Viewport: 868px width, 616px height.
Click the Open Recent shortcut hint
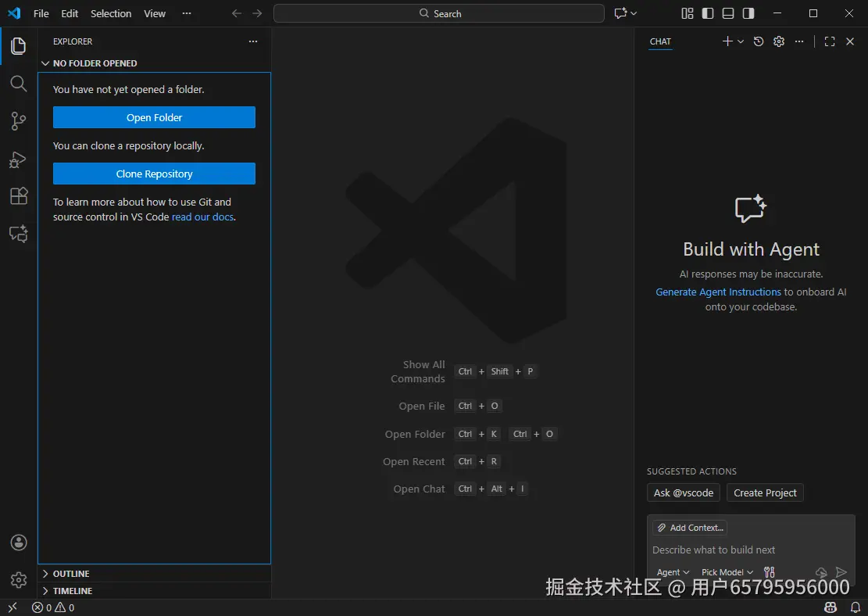coord(414,461)
